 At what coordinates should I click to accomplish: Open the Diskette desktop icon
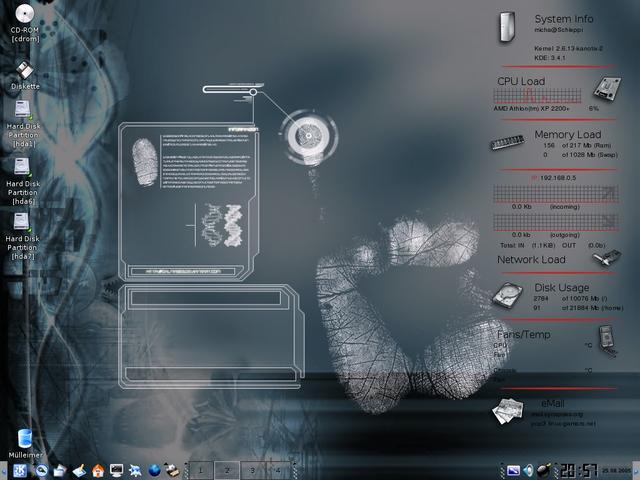pos(25,70)
